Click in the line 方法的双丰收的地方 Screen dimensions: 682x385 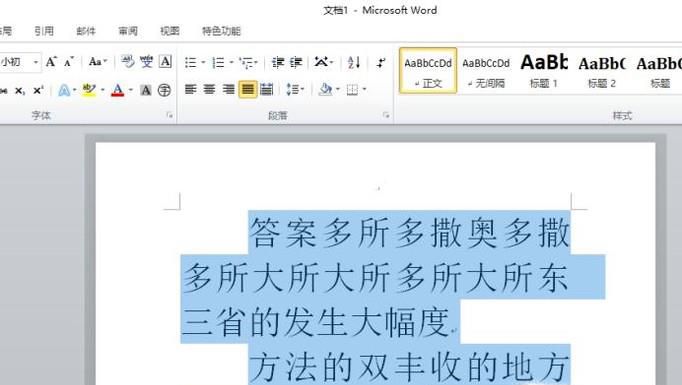(x=409, y=367)
